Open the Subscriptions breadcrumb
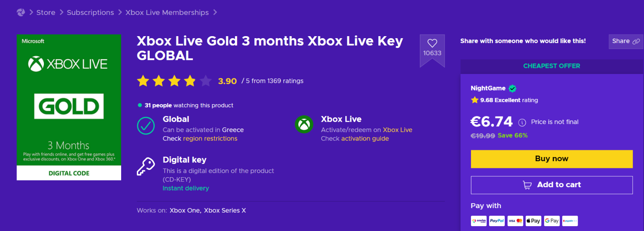644x231 pixels. 90,12
